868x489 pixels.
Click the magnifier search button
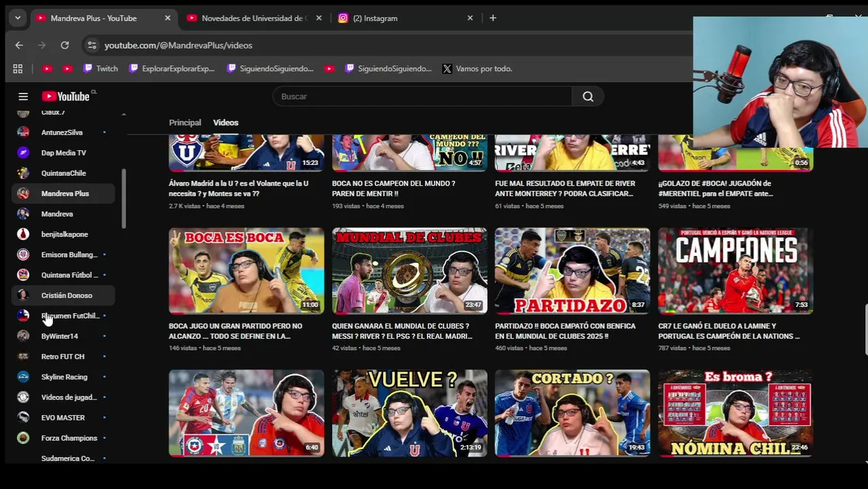click(588, 96)
